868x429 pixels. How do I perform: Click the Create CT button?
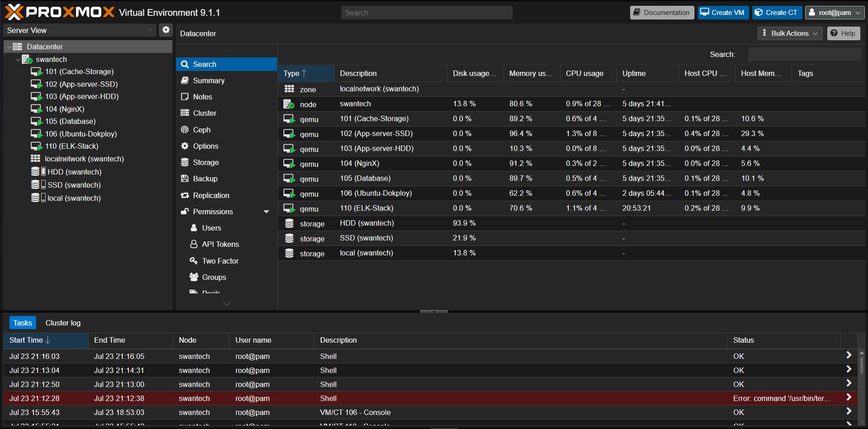(x=777, y=13)
